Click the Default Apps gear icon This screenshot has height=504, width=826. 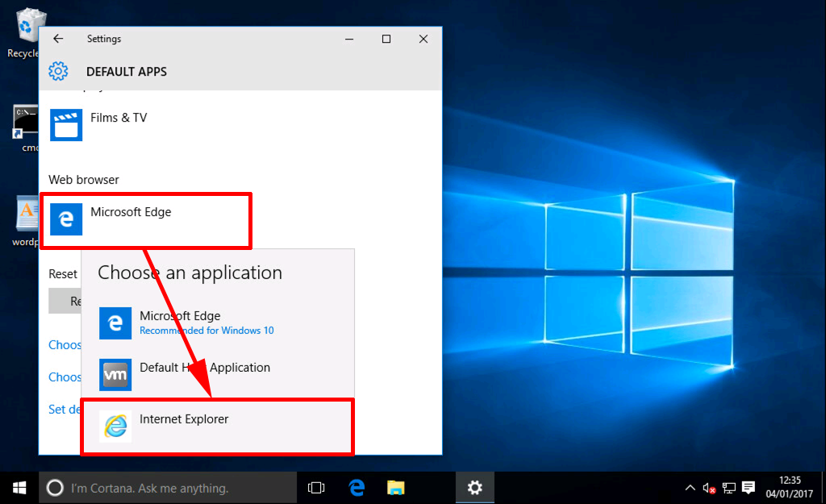(x=58, y=71)
